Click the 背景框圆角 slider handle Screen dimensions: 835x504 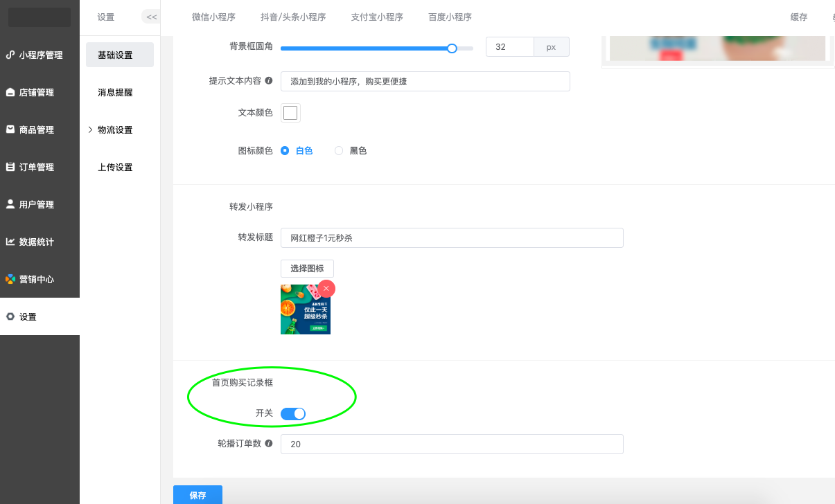[x=452, y=48]
